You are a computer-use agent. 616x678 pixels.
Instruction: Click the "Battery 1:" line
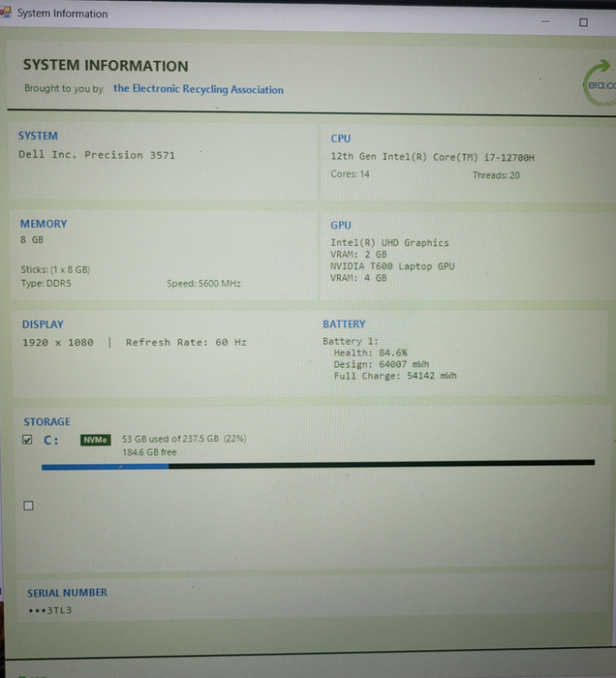coord(351,341)
